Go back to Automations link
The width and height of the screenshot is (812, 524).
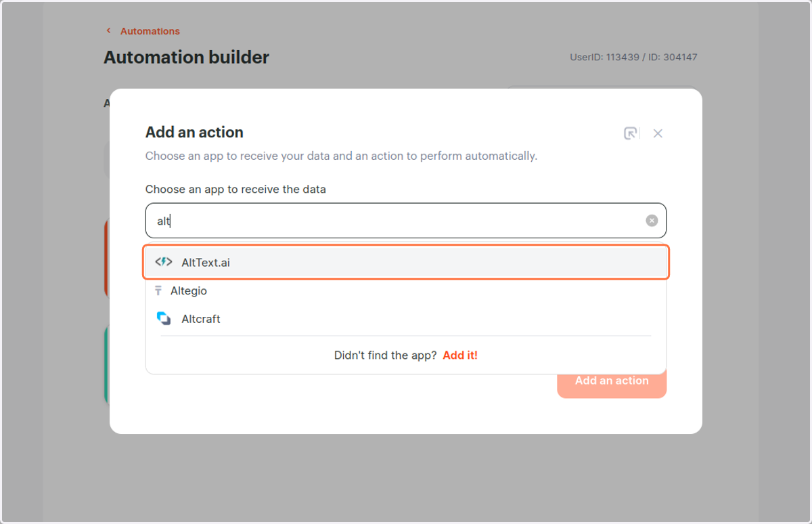[x=150, y=31]
